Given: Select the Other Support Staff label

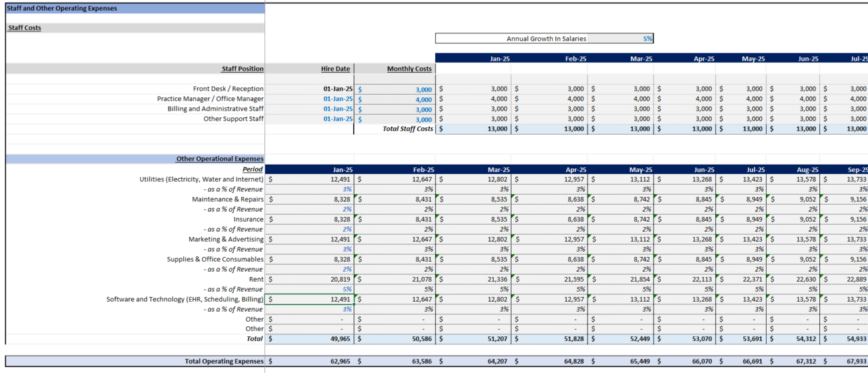Looking at the screenshot, I should coord(234,119).
